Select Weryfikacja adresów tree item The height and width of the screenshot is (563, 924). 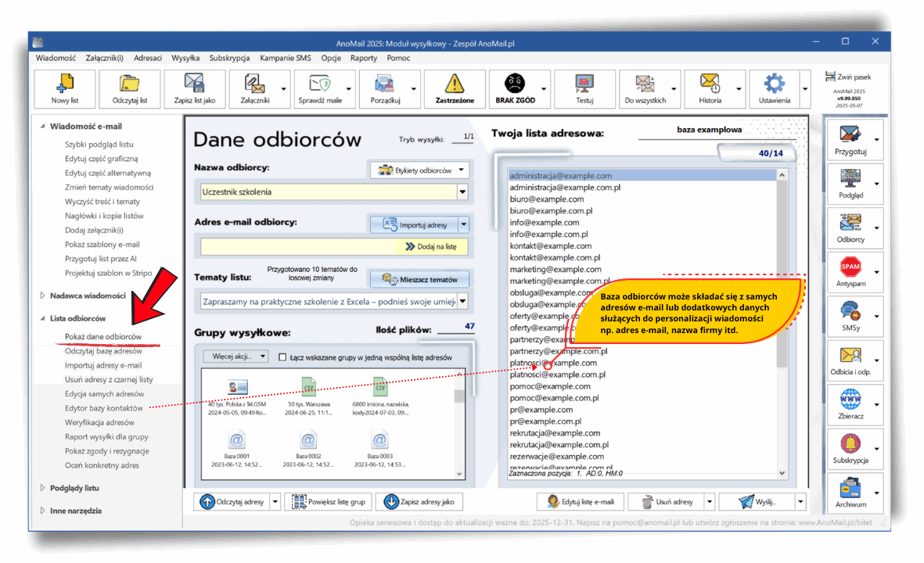coord(99,422)
